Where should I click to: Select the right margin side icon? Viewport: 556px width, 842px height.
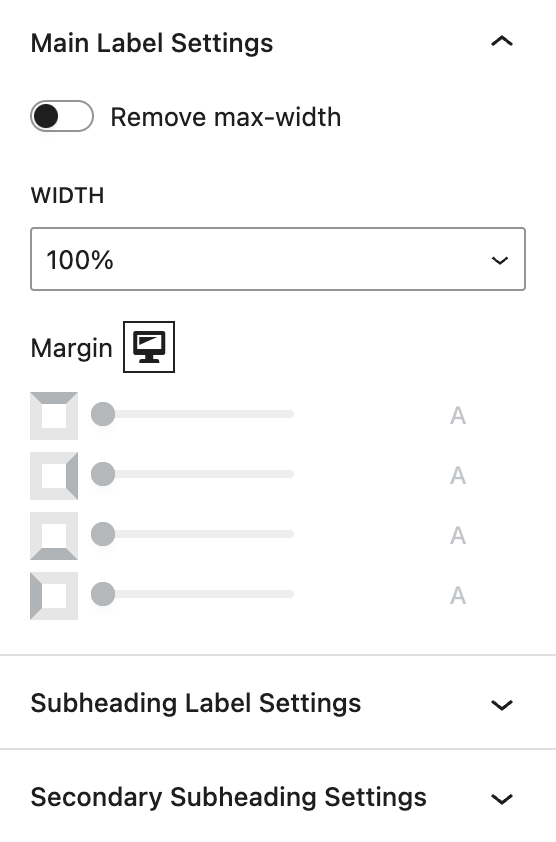pos(54,476)
